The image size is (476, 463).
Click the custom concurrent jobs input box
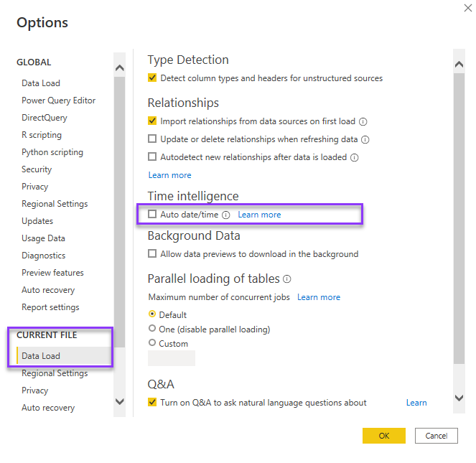pyautogui.click(x=172, y=358)
